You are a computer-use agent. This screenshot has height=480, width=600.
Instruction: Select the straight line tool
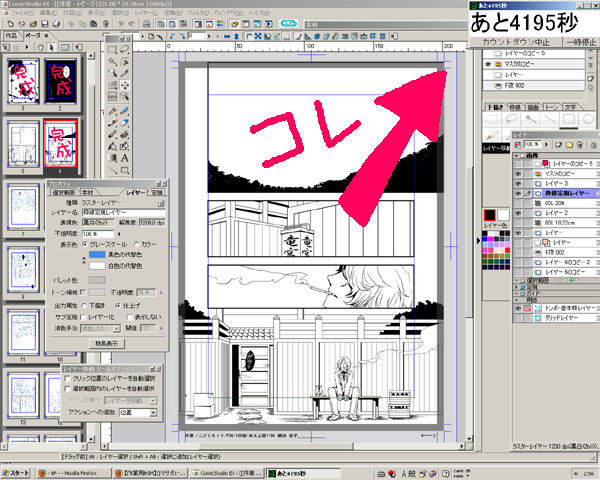click(x=112, y=170)
